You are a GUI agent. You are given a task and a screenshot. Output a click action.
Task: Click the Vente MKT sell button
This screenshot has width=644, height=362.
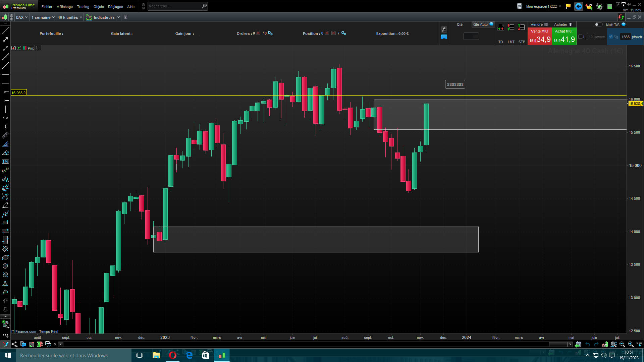coord(540,36)
